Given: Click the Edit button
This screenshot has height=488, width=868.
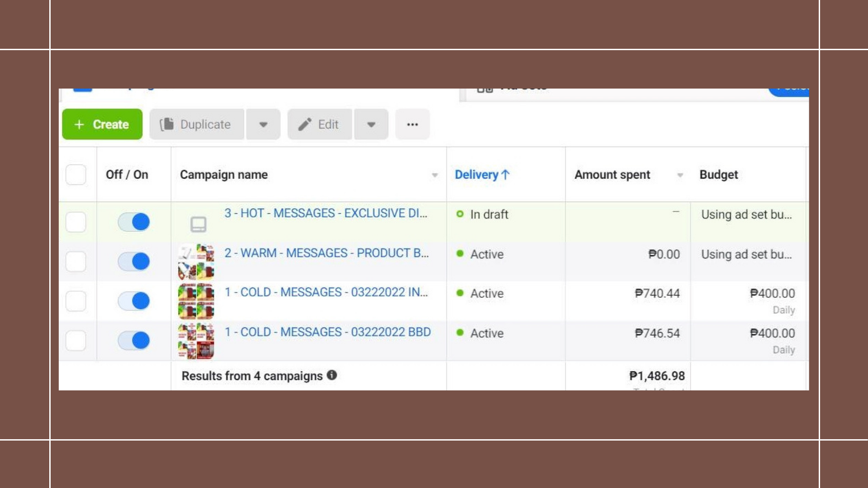Looking at the screenshot, I should [320, 124].
